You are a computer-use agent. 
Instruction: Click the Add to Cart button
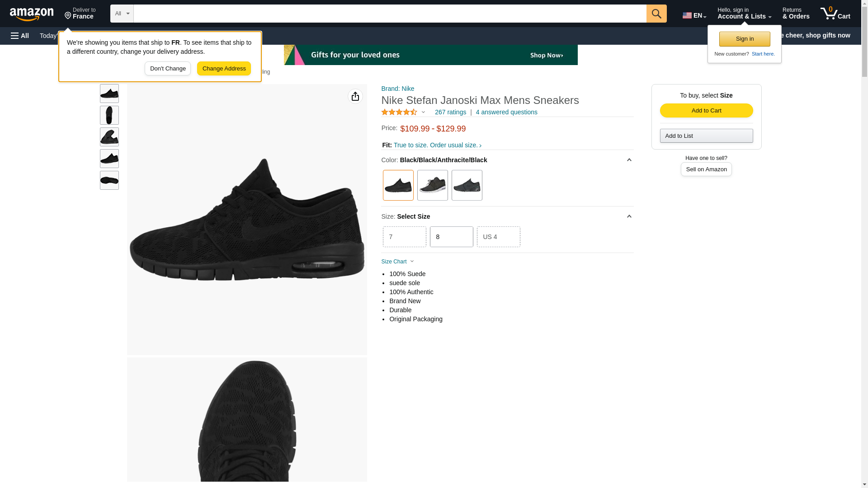[706, 111]
